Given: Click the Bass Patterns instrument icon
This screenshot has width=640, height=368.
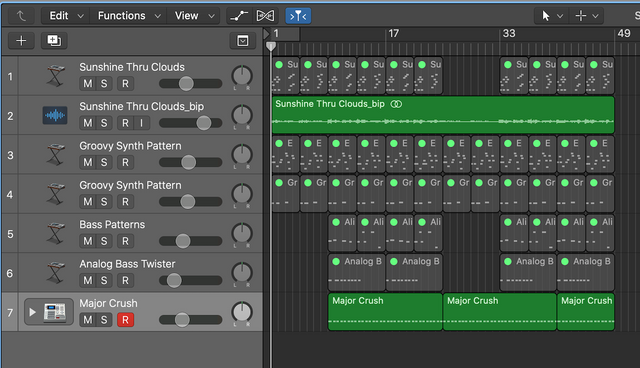Looking at the screenshot, I should 56,233.
